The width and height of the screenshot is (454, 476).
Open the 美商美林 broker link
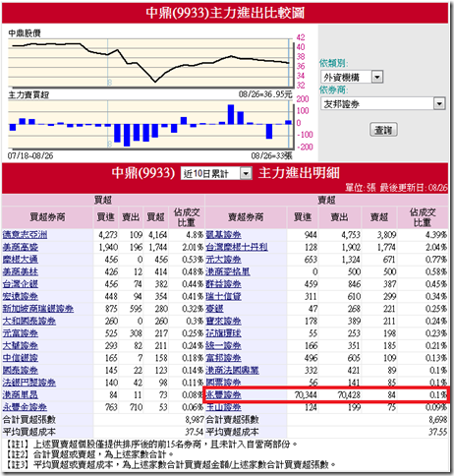point(21,271)
